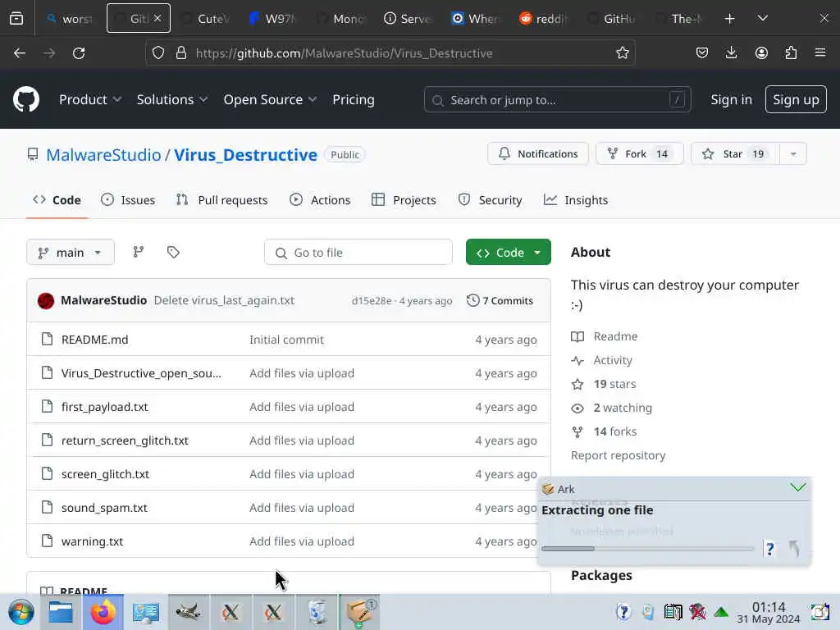Show hidden system tray icons arrow

point(721,612)
